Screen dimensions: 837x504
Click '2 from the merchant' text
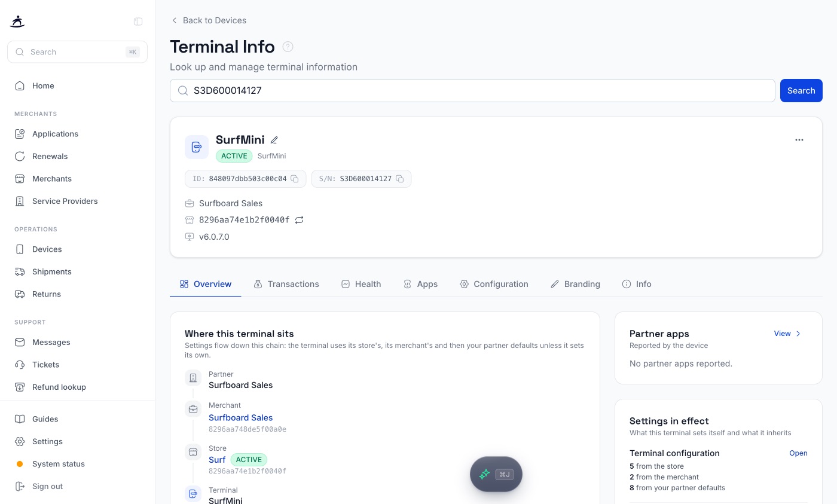click(664, 477)
